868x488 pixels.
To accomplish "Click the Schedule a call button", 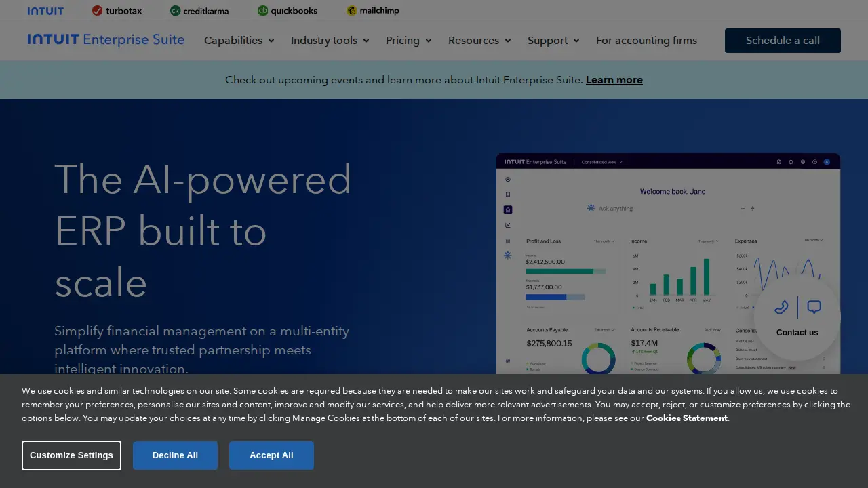I will 783,41.
